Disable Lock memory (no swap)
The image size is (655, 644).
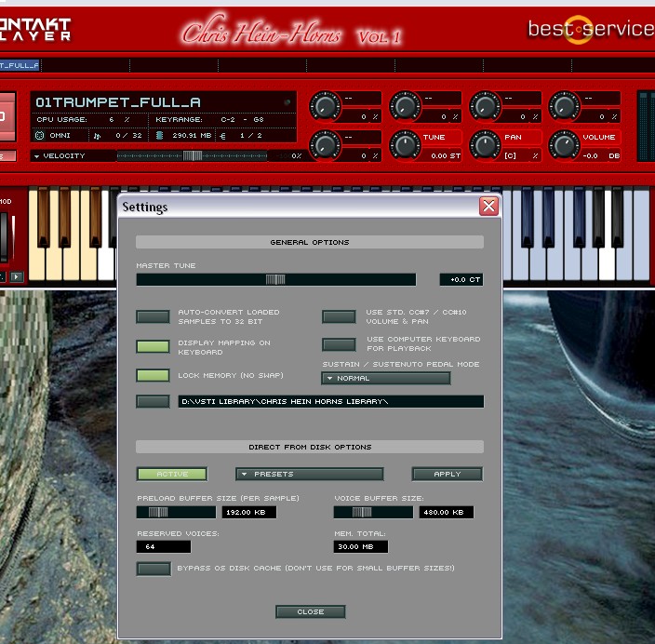(x=153, y=375)
